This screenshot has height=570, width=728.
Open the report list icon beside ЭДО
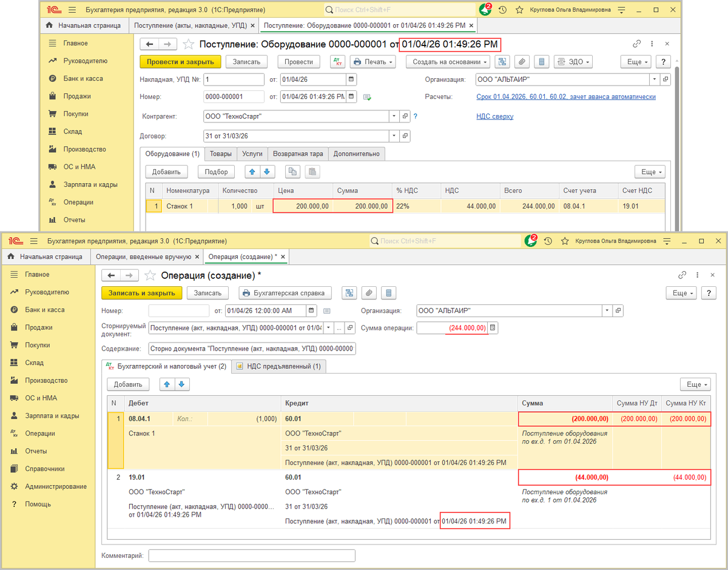pos(543,62)
